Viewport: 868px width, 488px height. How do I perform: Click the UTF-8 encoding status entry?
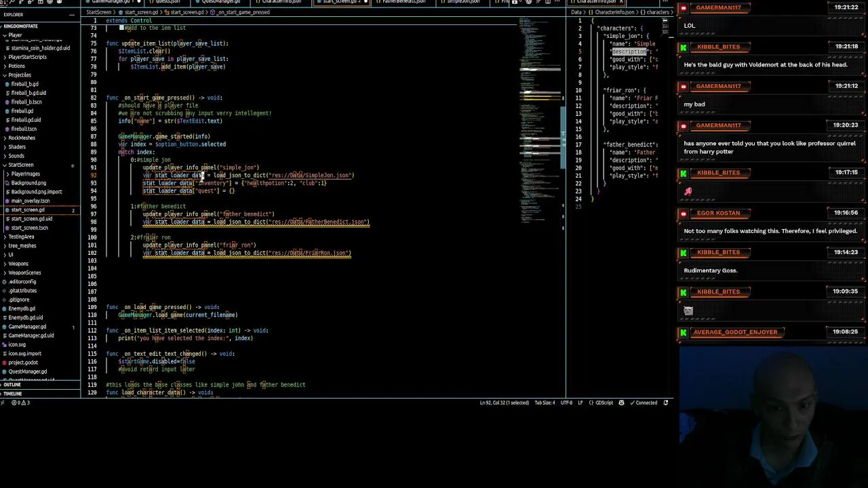pos(566,403)
